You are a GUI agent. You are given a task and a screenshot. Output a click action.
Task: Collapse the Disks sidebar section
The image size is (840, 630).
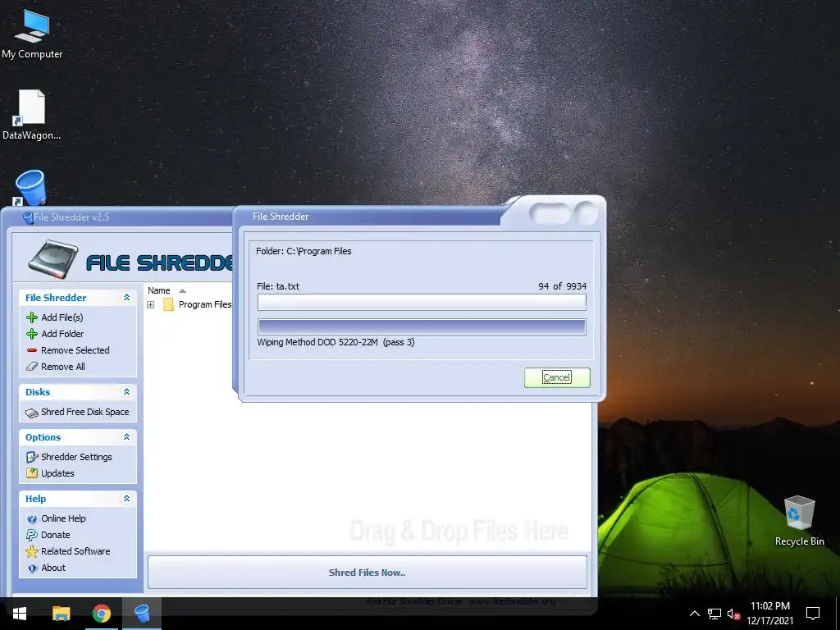(126, 391)
